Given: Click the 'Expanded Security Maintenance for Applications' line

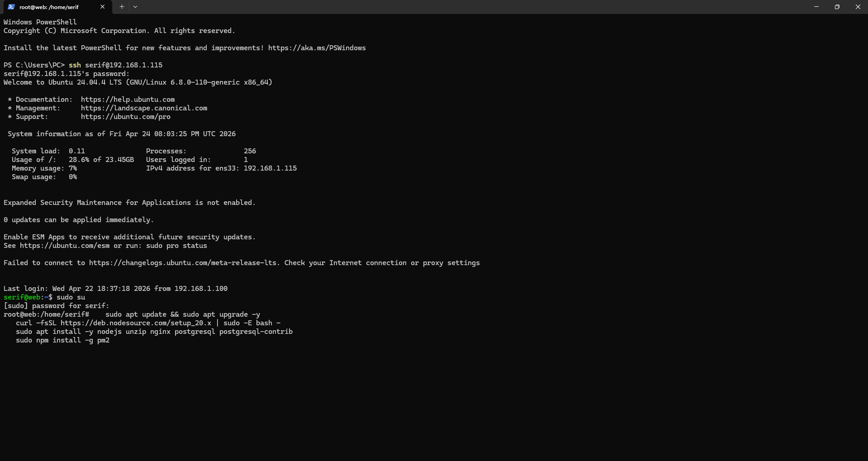Looking at the screenshot, I should click(130, 203).
